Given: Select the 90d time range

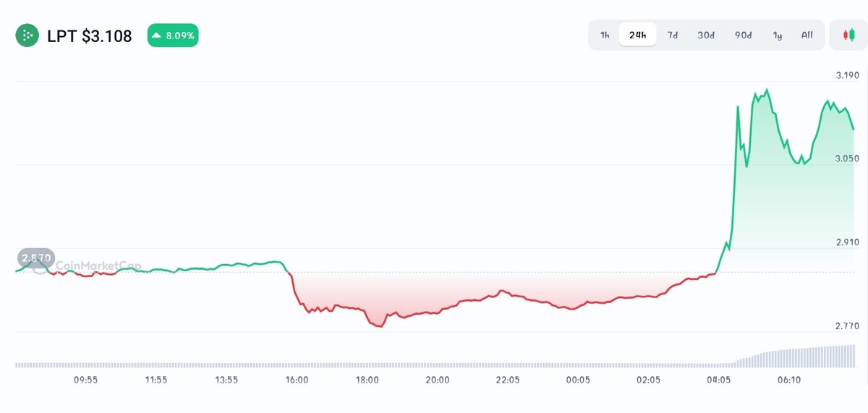Looking at the screenshot, I should [x=744, y=35].
